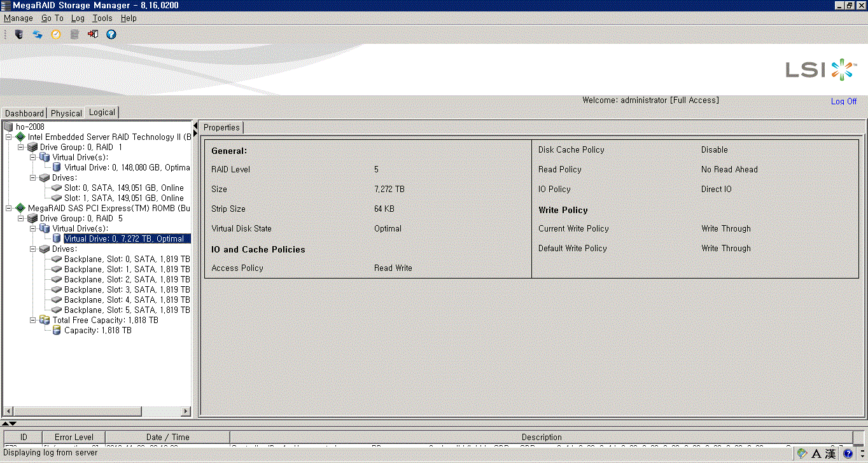Click the Drive Group RAID 5 icon

[32, 218]
